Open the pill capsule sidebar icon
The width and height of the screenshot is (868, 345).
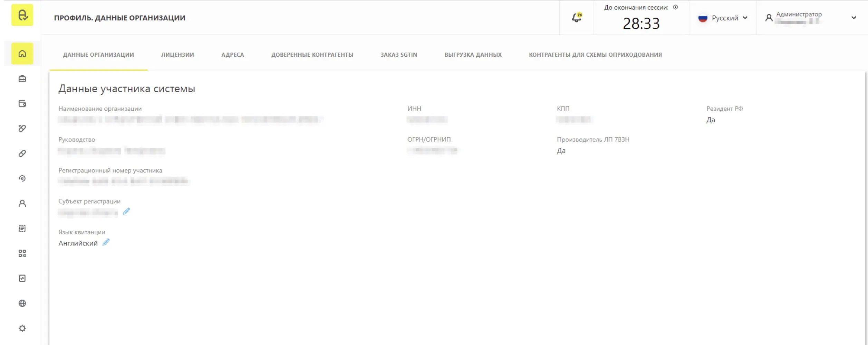tap(22, 153)
